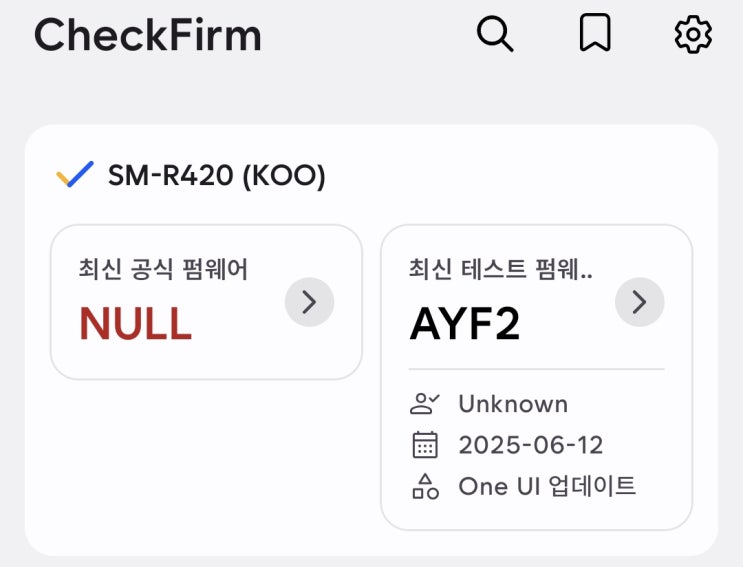Open search with the magnifier icon
Image resolution: width=743 pixels, height=567 pixels.
point(494,35)
